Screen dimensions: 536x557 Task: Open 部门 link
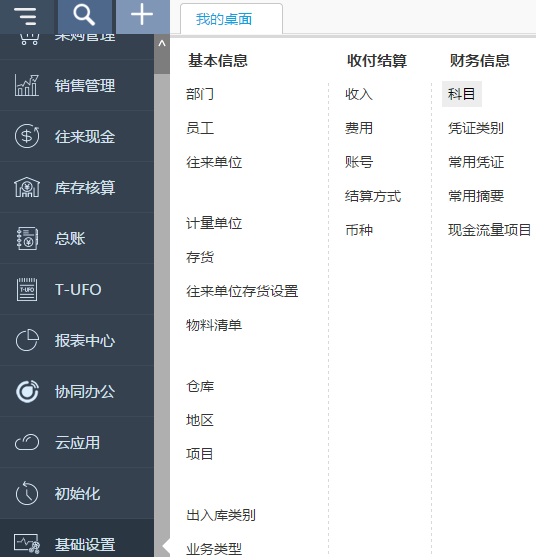[200, 94]
